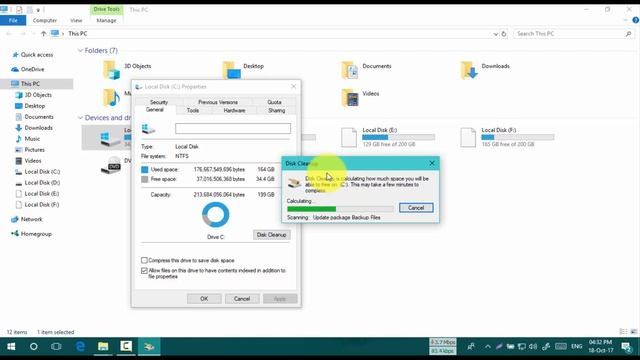
Task: Open Homegroup in navigation pane
Action: pos(36,234)
